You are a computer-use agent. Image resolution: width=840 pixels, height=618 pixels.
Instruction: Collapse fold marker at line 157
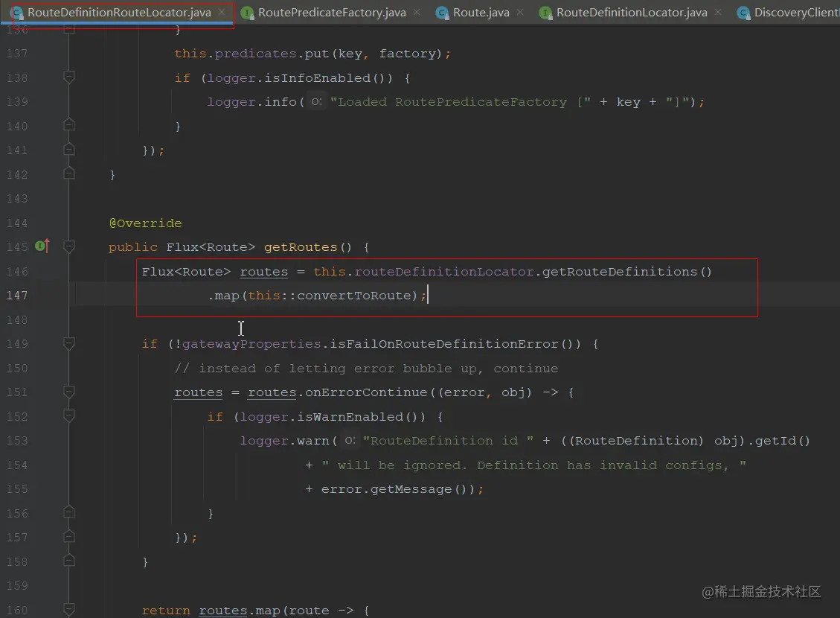click(x=69, y=536)
